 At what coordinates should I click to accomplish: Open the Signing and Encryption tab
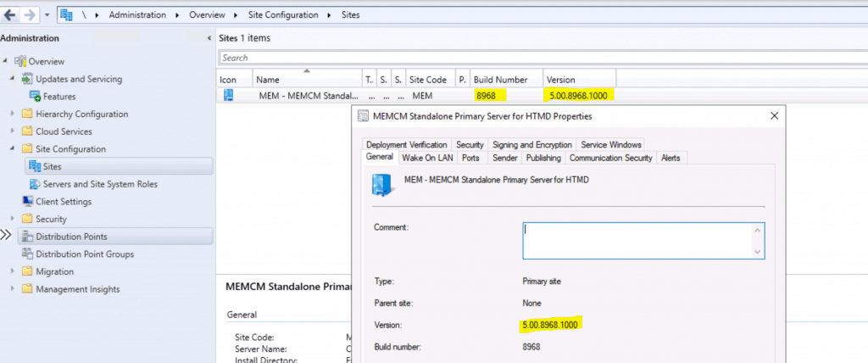click(x=532, y=144)
